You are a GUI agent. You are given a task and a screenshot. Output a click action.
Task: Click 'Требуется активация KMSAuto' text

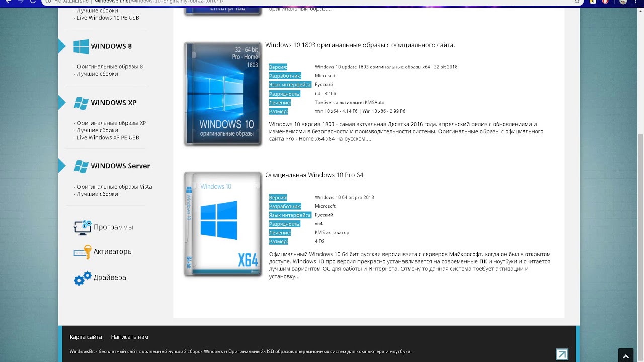point(350,103)
